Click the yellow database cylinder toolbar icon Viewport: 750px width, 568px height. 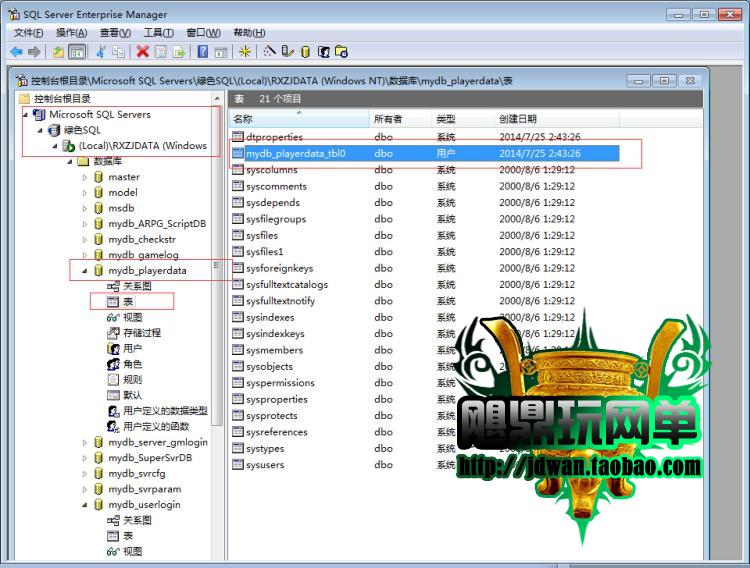point(306,52)
